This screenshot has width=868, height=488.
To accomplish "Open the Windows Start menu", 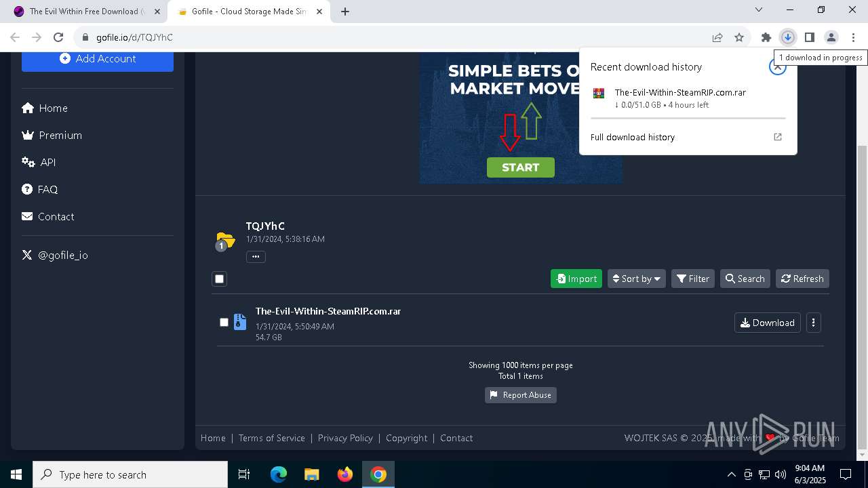I will [x=16, y=474].
